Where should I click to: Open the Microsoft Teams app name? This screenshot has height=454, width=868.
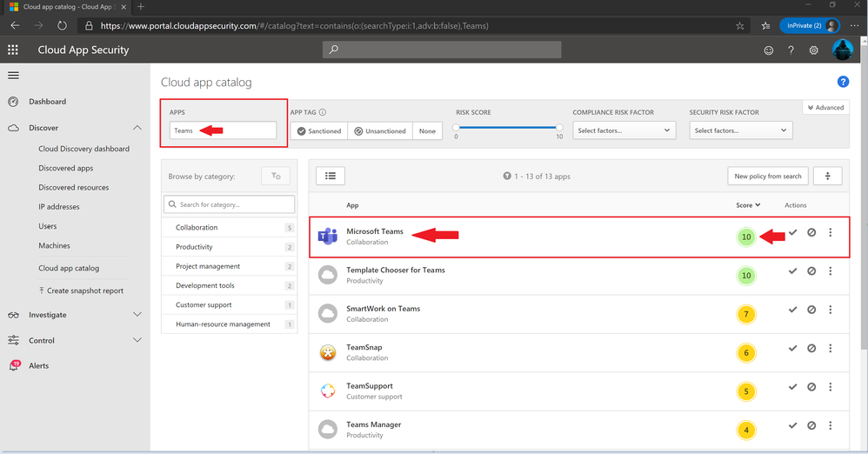click(375, 231)
